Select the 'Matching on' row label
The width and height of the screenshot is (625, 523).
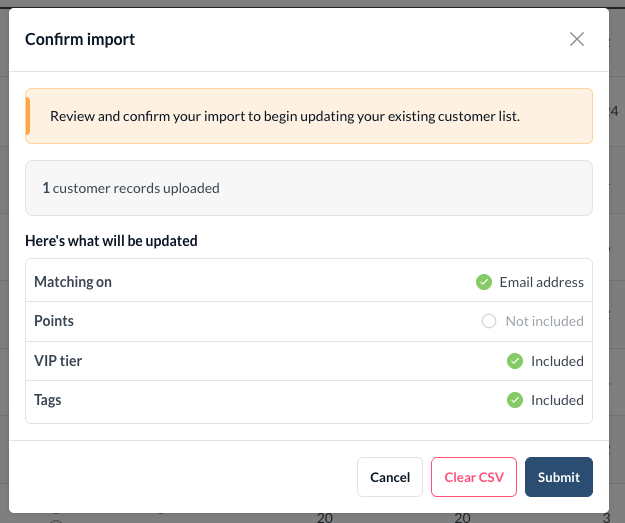point(73,282)
